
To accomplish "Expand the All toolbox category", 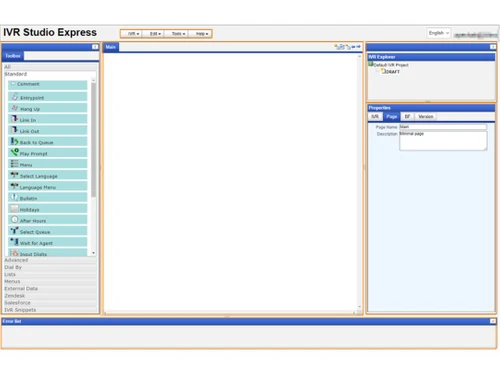I will [x=50, y=67].
